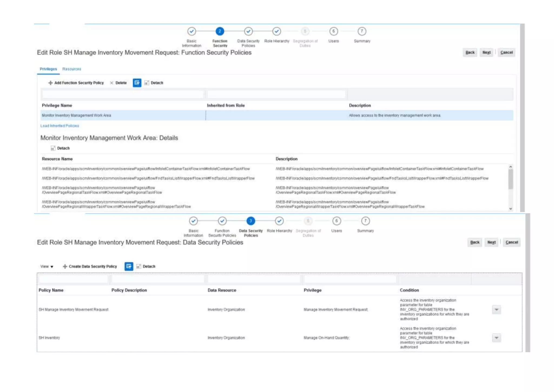Viewport: 554px width, 392px height.
Task: Click the plus icon for Add Function Security Policy
Action: [x=50, y=83]
